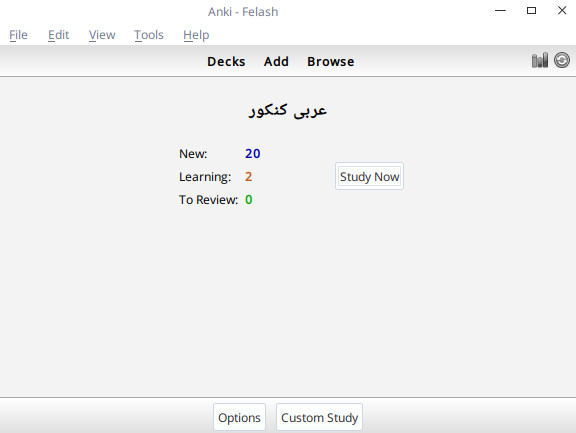
Task: Click the Learning count value 2
Action: [248, 177]
